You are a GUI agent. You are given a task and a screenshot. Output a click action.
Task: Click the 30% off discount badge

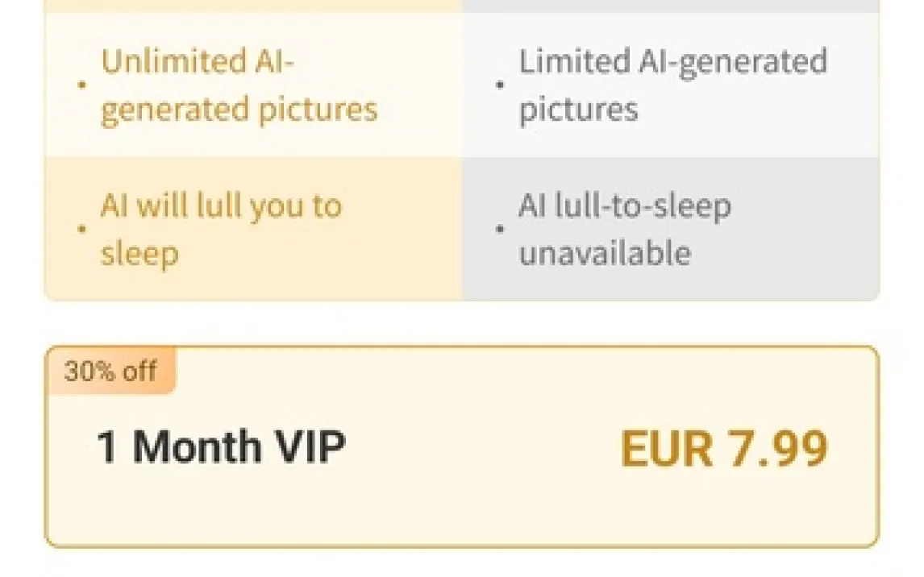[x=110, y=372]
